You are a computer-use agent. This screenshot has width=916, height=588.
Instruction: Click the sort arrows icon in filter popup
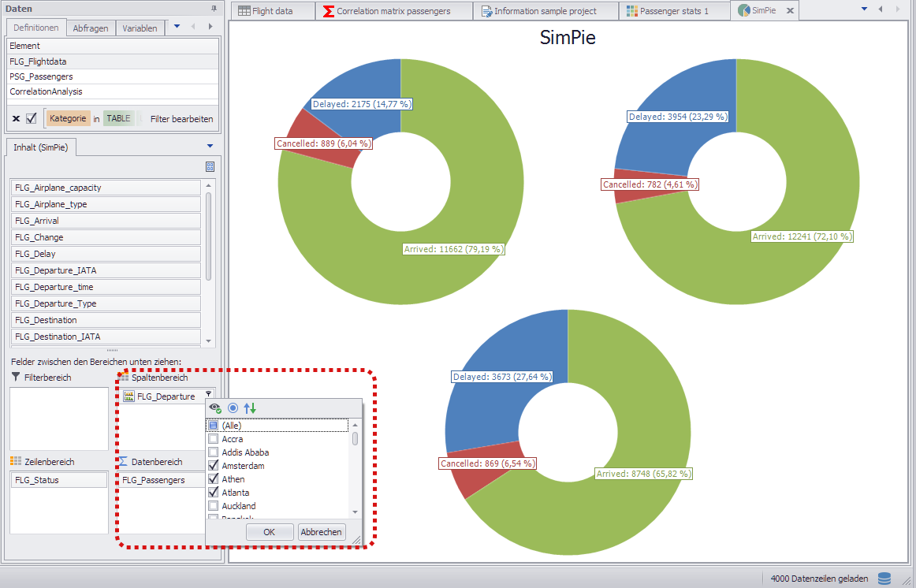250,408
